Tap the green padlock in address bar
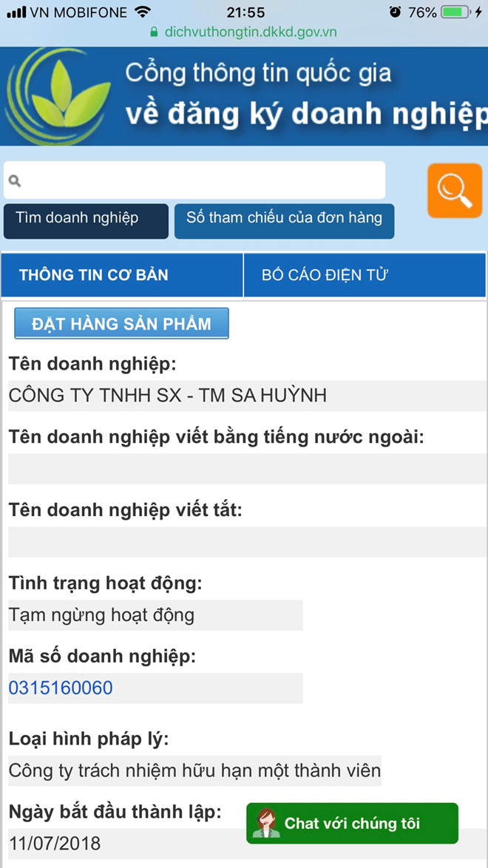The image size is (488, 868). 154,32
